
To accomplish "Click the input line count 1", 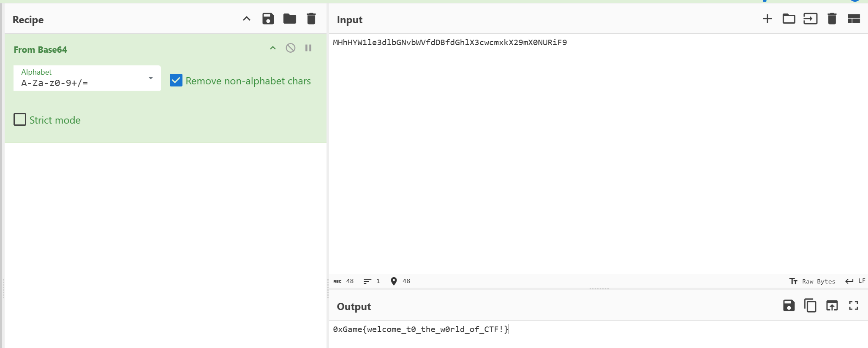I will (372, 281).
